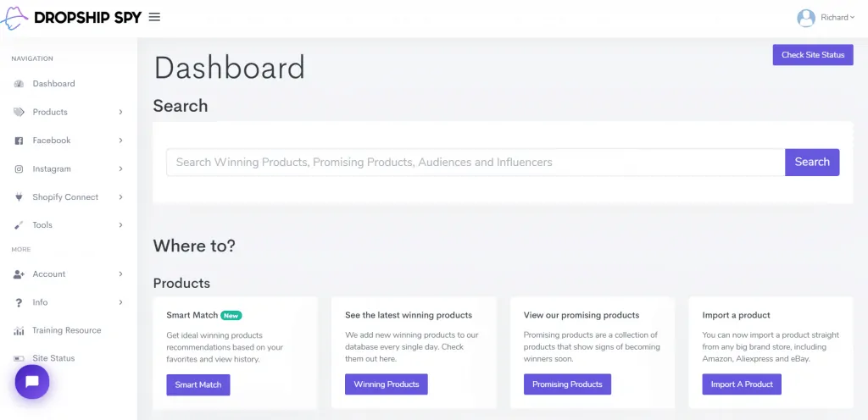Open the chat bubble widget

pos(32,382)
